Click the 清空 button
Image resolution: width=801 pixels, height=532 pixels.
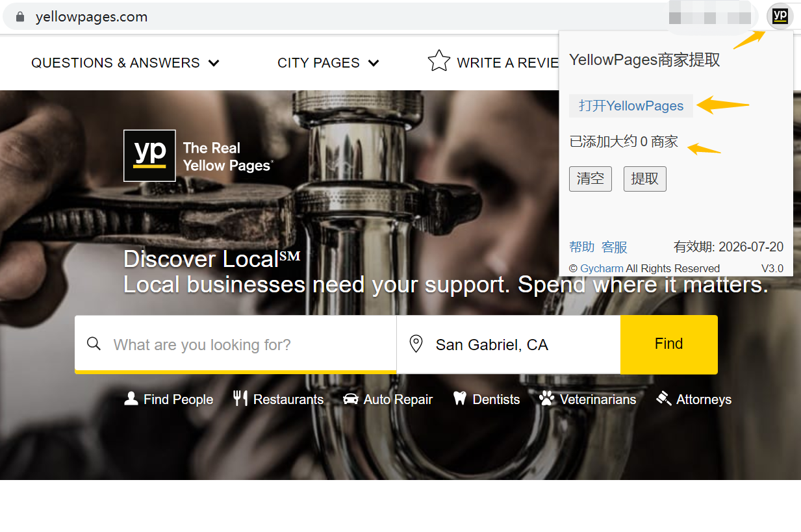[591, 179]
